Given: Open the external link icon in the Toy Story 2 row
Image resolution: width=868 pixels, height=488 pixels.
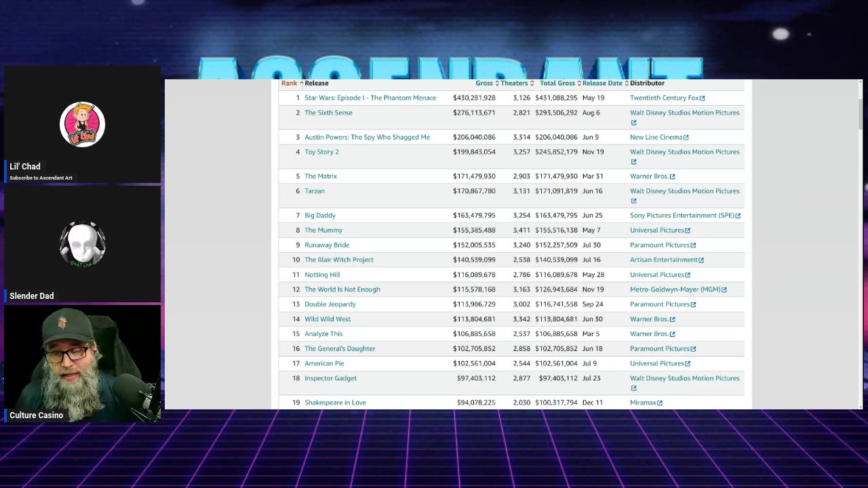Looking at the screenshot, I should tap(633, 162).
